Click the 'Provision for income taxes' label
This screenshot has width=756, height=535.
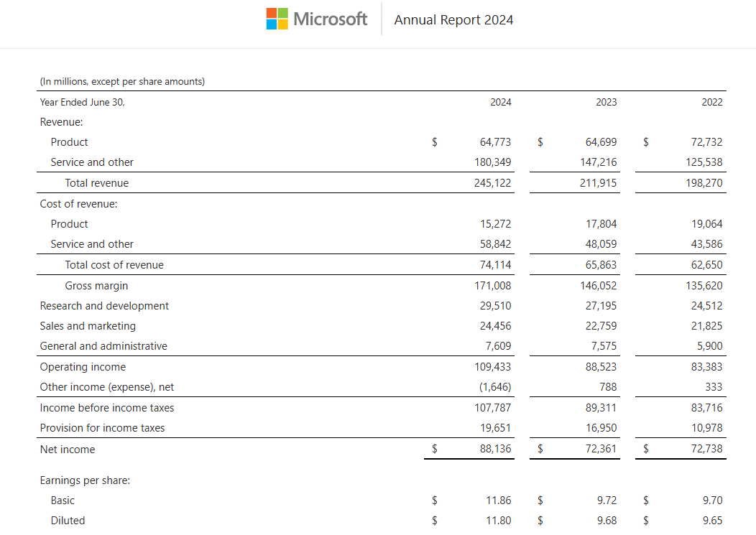(102, 429)
